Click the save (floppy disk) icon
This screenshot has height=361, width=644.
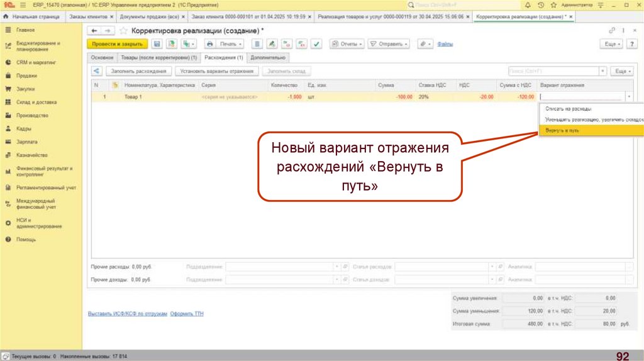[157, 44]
